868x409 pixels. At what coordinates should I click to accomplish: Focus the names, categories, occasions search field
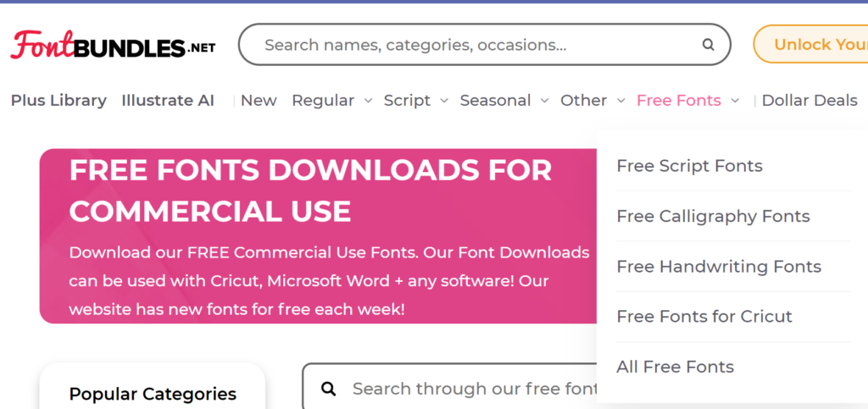pyautogui.click(x=475, y=45)
